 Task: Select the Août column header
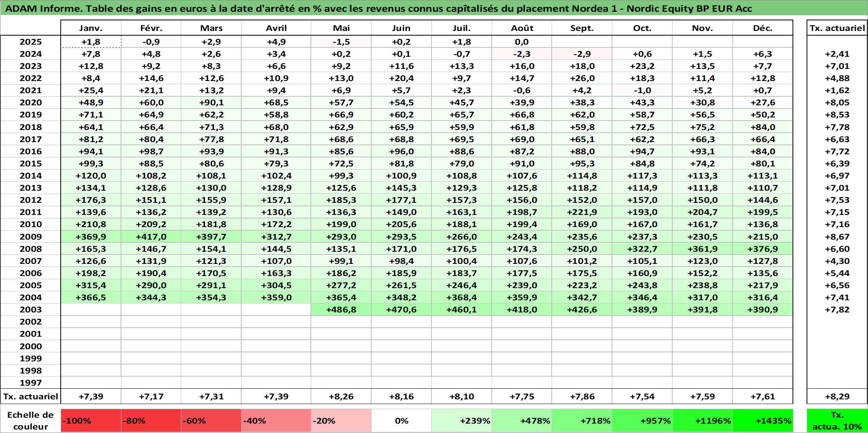pyautogui.click(x=522, y=28)
